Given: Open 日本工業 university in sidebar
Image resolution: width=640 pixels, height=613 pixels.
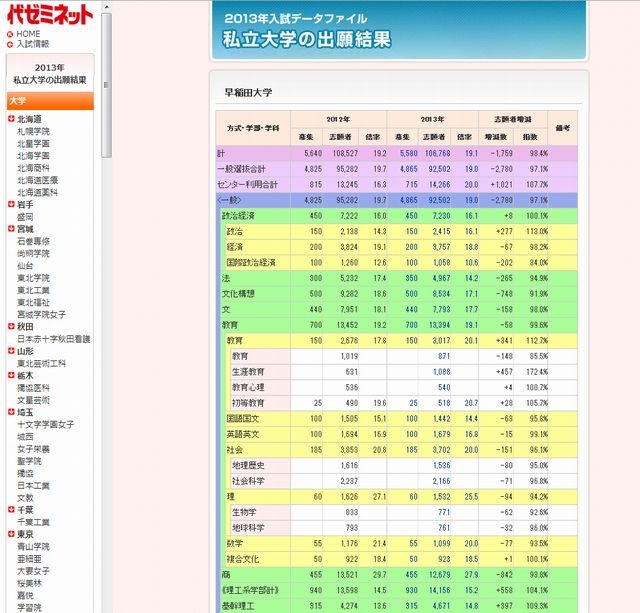Looking at the screenshot, I should (33, 486).
